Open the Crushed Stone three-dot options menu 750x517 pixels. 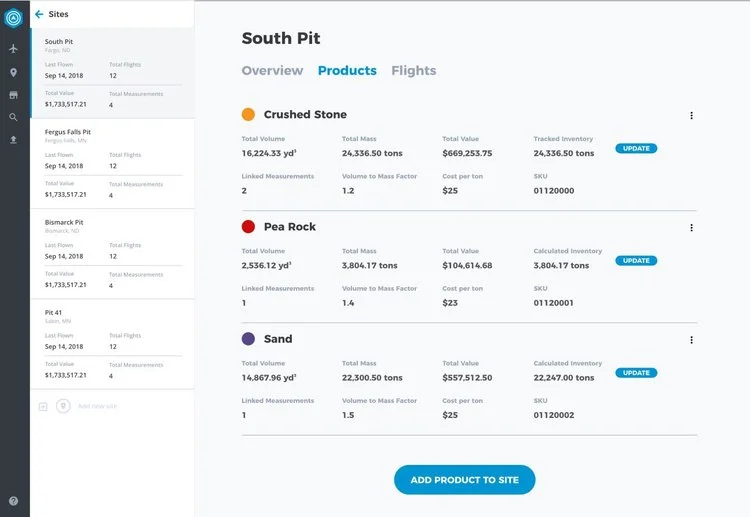(x=691, y=115)
